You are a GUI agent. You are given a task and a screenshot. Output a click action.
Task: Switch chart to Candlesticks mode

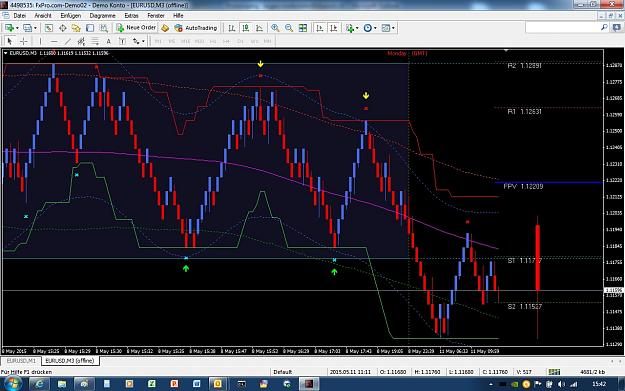(x=246, y=28)
